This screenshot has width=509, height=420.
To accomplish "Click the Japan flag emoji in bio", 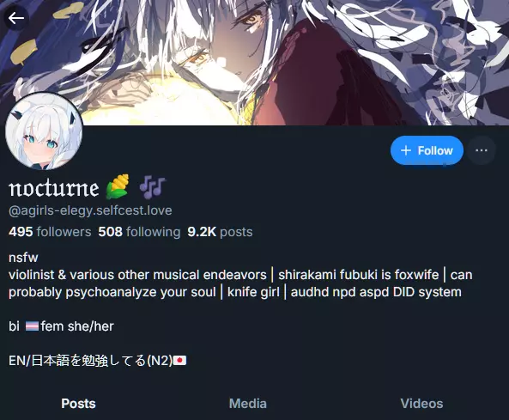I will coord(180,360).
